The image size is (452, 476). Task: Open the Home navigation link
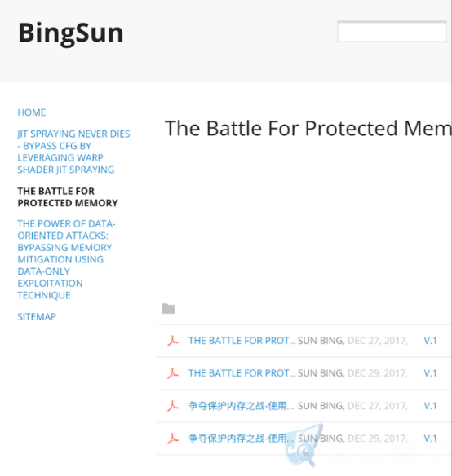[32, 112]
